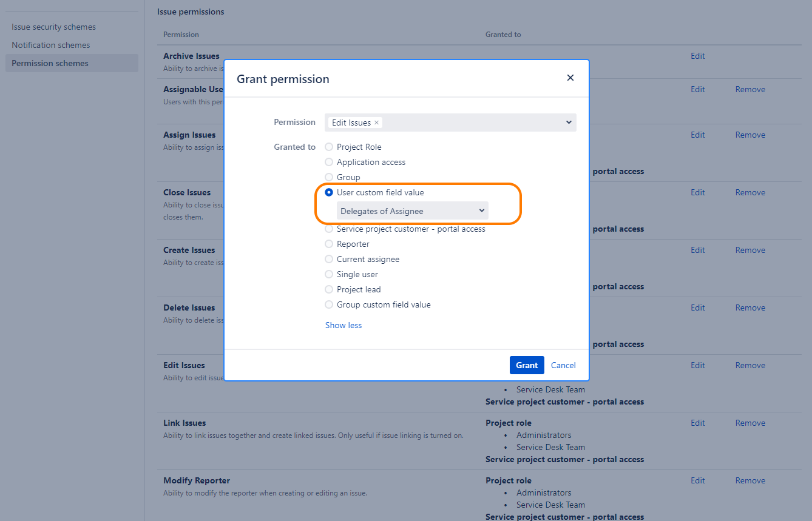
Task: Remove the Edit Issues tag
Action: tap(376, 123)
